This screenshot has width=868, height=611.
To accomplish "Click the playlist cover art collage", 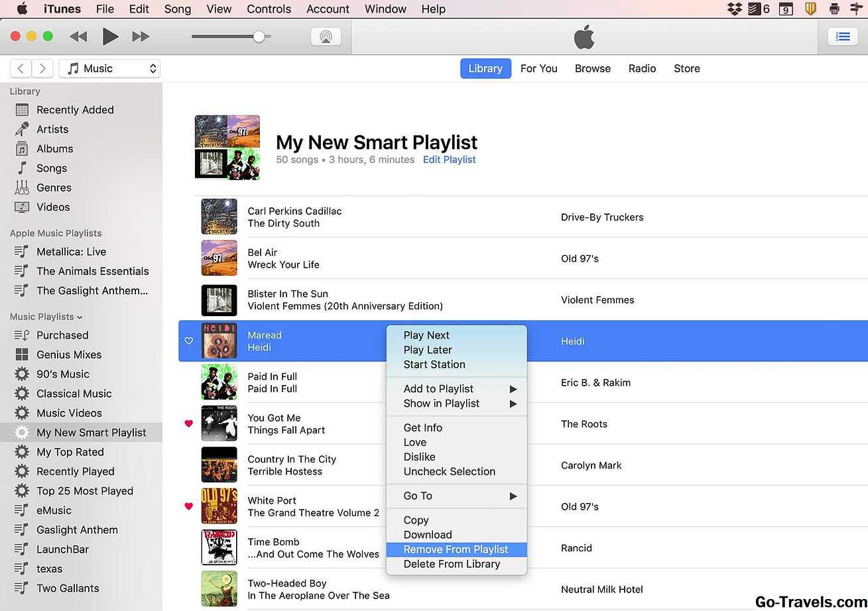I will pos(227,147).
